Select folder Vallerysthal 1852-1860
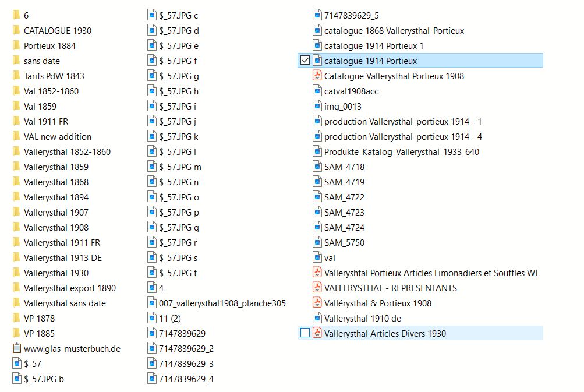Image resolution: width=584 pixels, height=392 pixels. [62, 151]
